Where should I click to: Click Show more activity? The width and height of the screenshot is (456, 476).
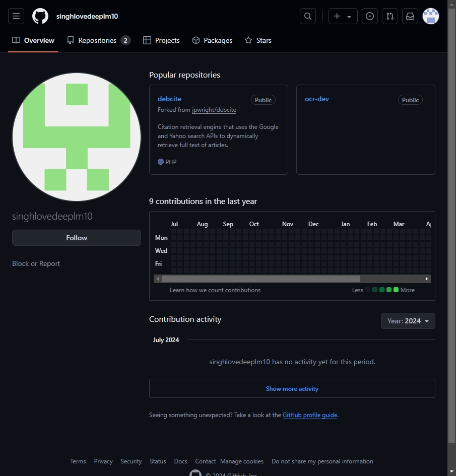point(292,388)
